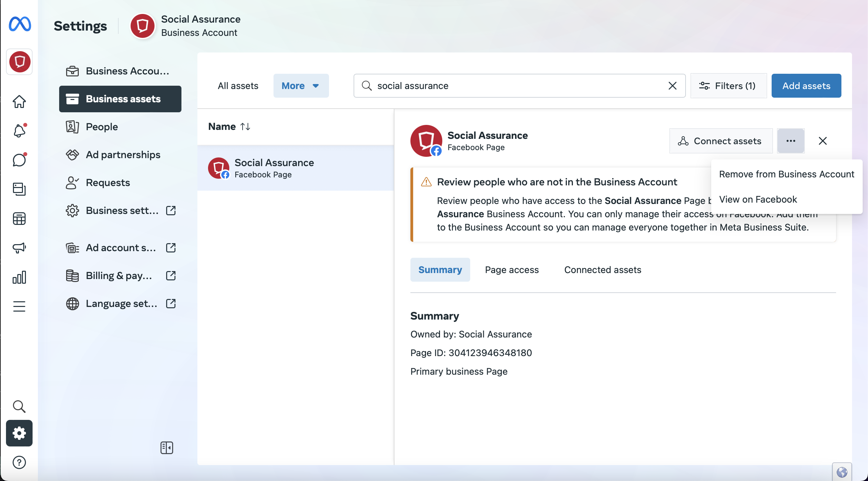Open the Filters (1) options
Image resolution: width=868 pixels, height=481 pixels.
tap(728, 86)
